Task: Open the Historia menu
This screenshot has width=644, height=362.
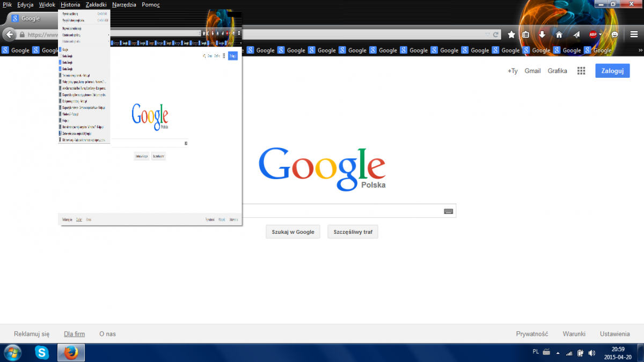Action: point(70,4)
